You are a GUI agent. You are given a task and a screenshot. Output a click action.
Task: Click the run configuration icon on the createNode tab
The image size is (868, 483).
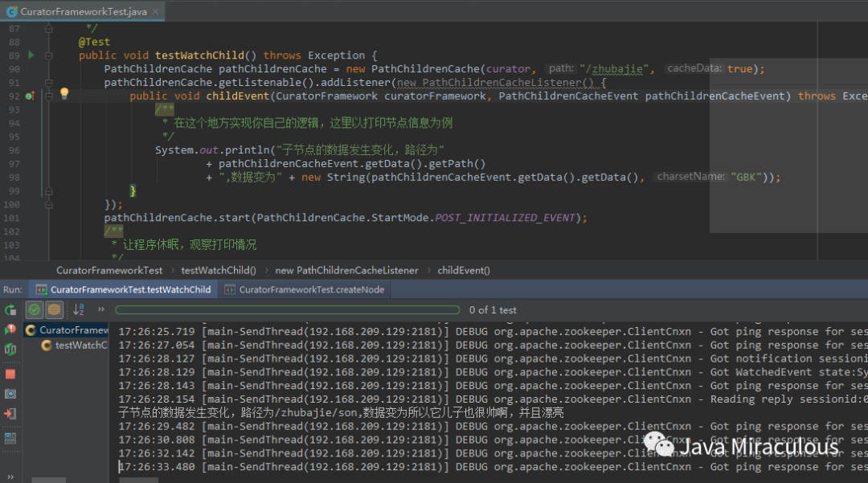click(229, 289)
